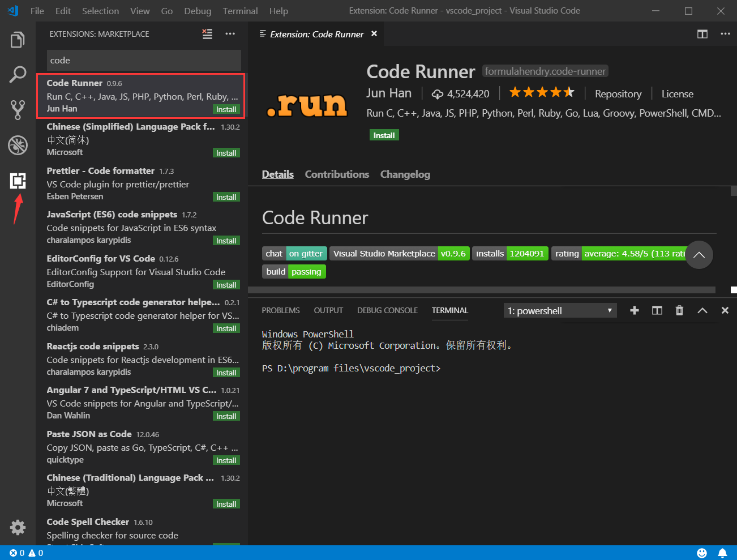This screenshot has width=737, height=560.
Task: Open Extensions panel more actions menu
Action: (230, 34)
